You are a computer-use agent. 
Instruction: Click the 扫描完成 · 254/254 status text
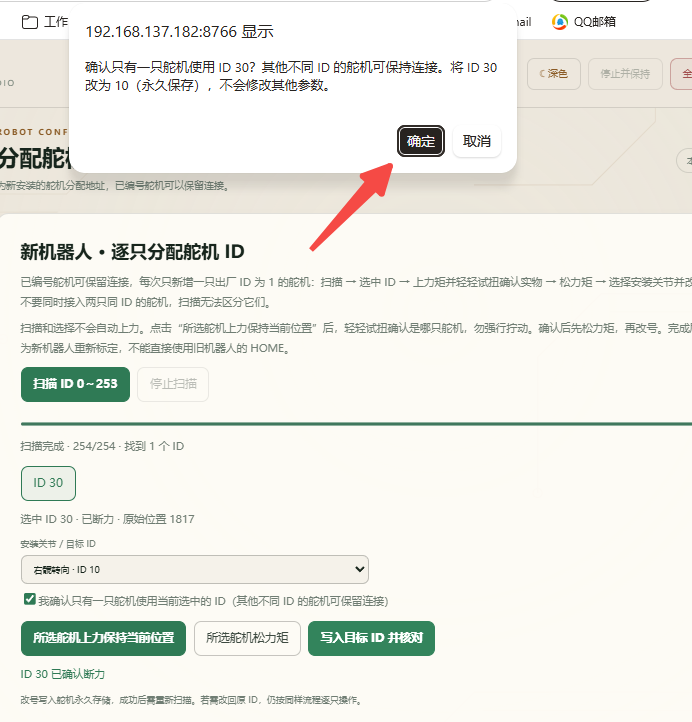click(102, 446)
